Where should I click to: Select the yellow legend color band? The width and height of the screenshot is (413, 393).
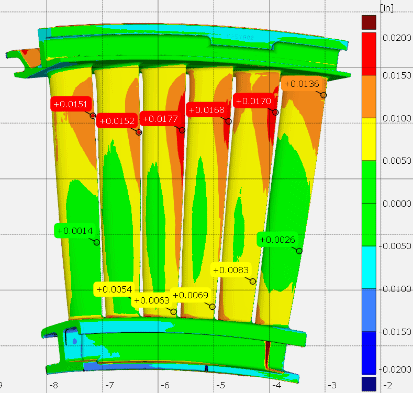(x=369, y=139)
